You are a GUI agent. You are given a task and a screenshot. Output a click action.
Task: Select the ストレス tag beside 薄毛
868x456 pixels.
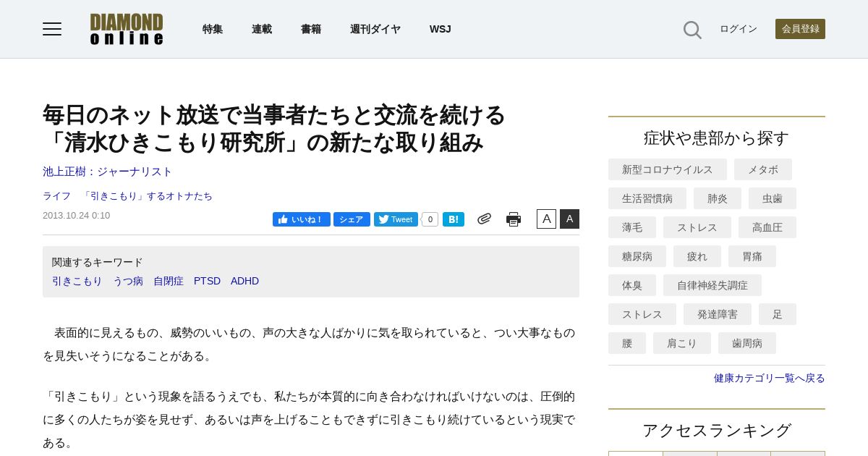[697, 227]
